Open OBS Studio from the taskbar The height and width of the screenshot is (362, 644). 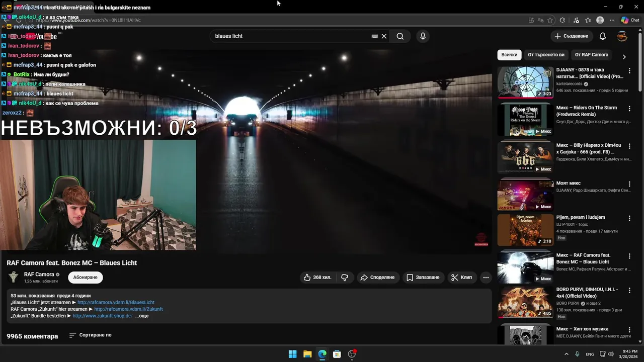pos(352,354)
